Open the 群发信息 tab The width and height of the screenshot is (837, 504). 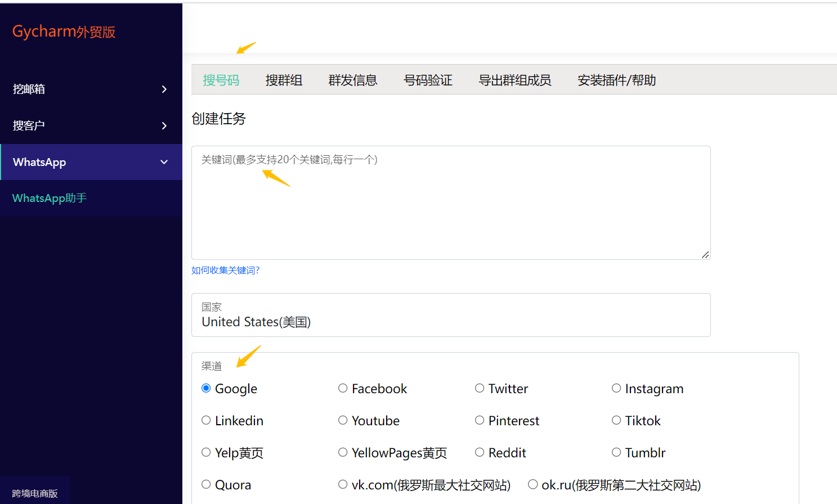(353, 80)
